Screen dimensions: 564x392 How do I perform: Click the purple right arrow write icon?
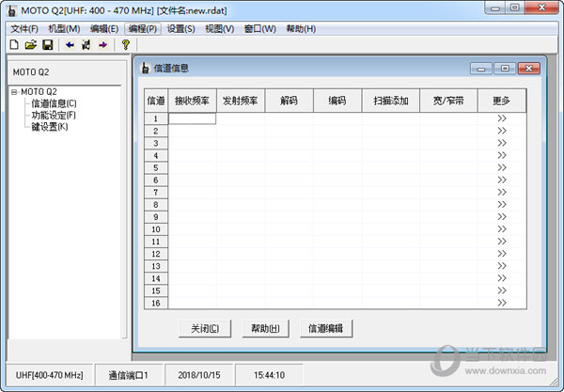102,45
